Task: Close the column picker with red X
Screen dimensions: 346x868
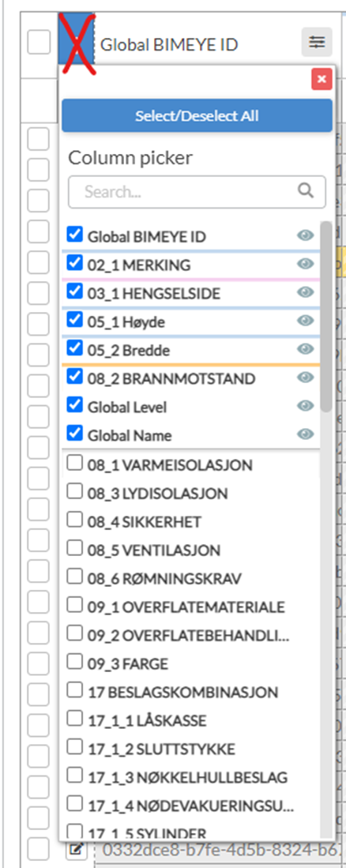Action: click(322, 80)
